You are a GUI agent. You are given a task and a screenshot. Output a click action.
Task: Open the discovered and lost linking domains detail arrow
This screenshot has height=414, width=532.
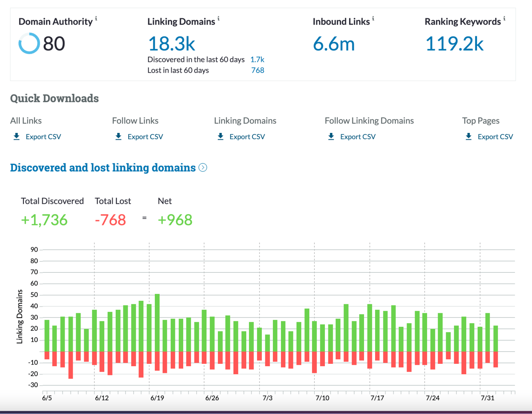[x=203, y=168]
